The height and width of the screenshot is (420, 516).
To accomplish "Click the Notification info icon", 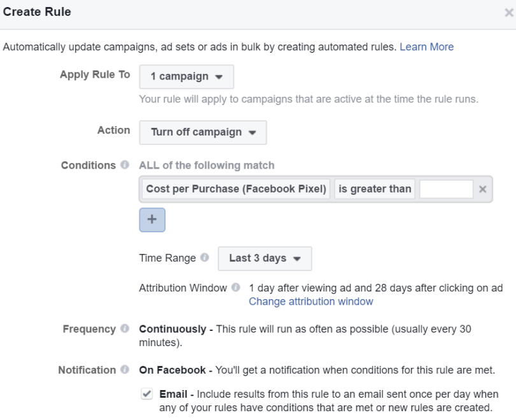I will (x=127, y=369).
